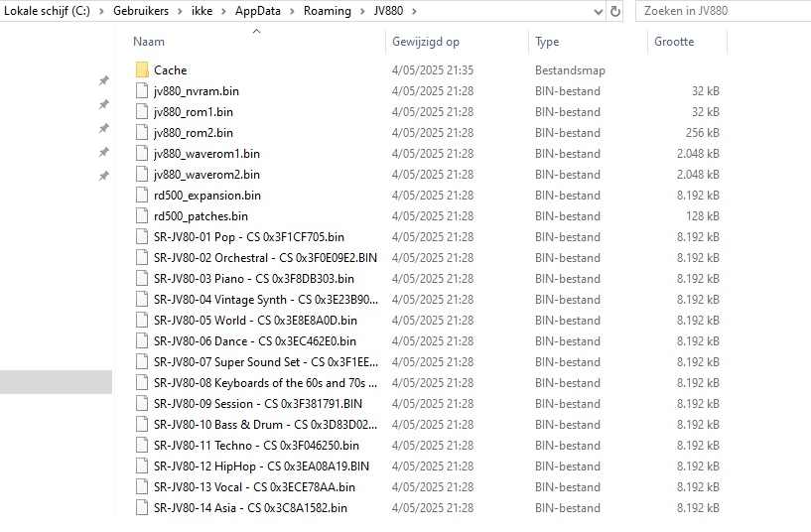Click the Bestandsmap type of Cache
This screenshot has height=532, width=811.
click(x=570, y=70)
